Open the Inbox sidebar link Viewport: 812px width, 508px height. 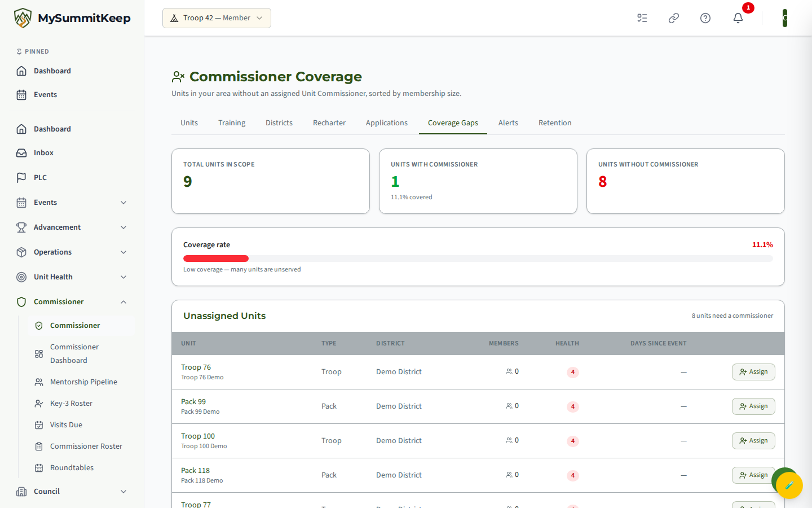tap(72, 153)
